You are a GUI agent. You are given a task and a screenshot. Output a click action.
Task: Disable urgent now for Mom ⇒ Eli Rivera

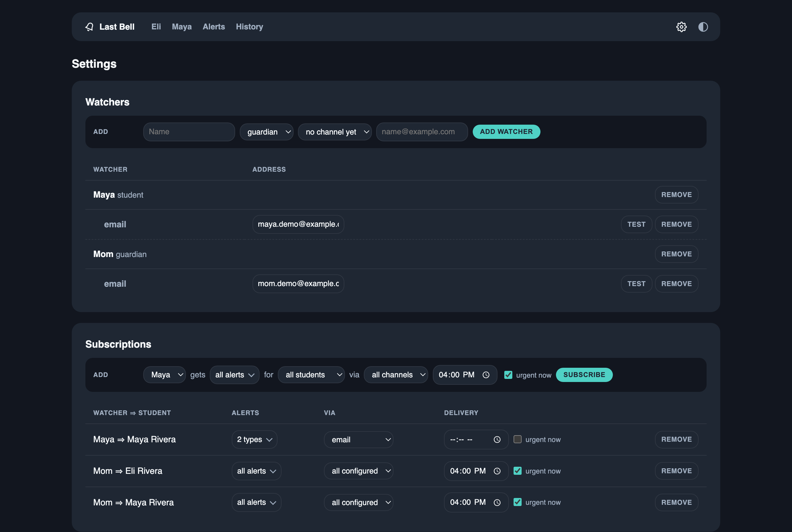point(518,471)
